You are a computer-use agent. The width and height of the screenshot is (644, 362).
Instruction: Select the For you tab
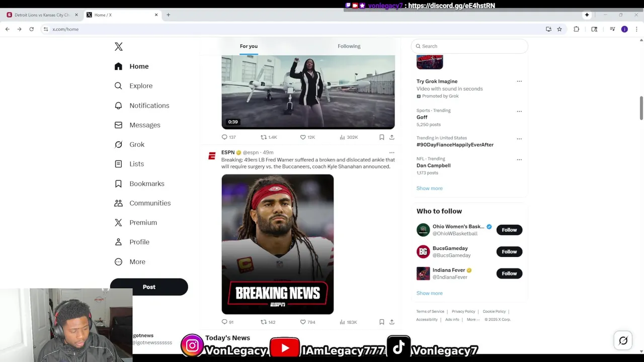[x=249, y=46]
